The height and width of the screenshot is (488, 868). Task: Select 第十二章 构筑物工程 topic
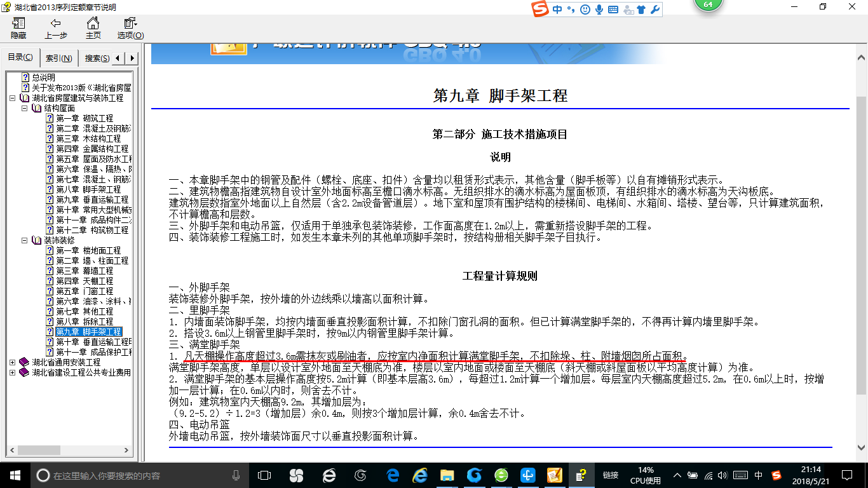92,230
